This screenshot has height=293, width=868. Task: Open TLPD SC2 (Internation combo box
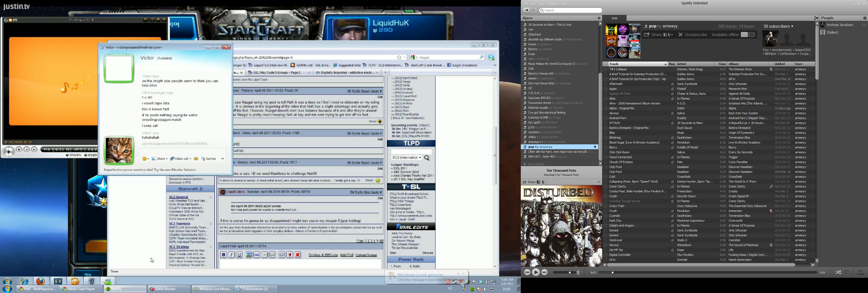tap(406, 158)
